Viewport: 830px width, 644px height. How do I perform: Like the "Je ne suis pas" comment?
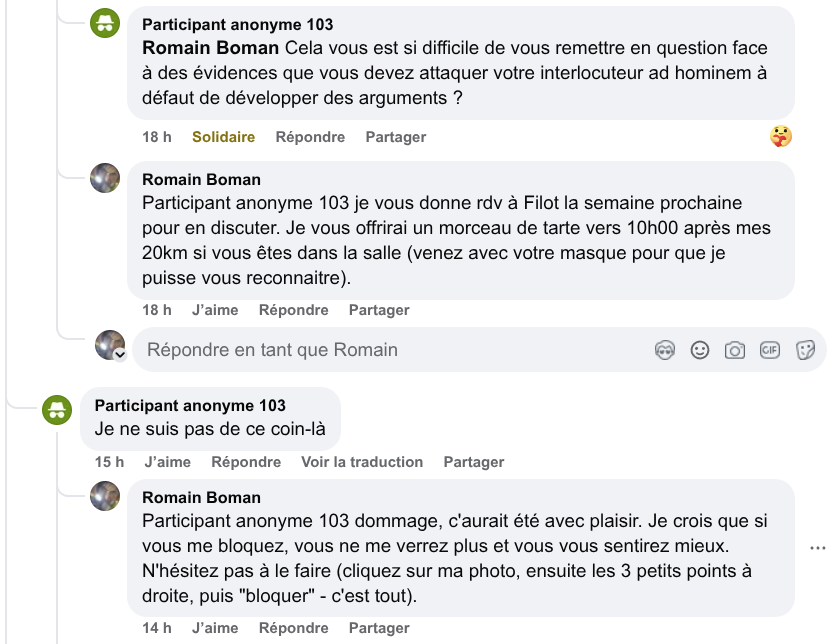point(167,462)
